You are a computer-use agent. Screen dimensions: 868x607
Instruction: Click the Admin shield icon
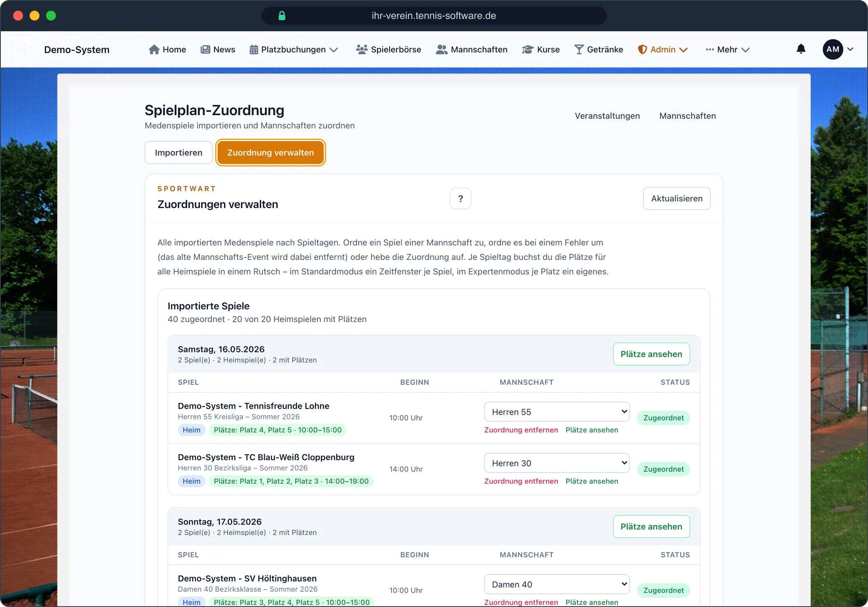(642, 49)
